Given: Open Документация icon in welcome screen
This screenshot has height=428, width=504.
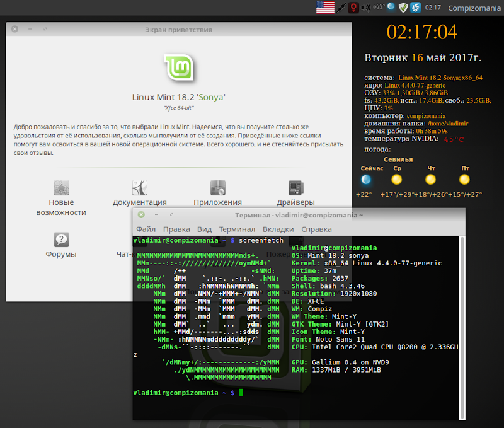Looking at the screenshot, I should [x=139, y=187].
